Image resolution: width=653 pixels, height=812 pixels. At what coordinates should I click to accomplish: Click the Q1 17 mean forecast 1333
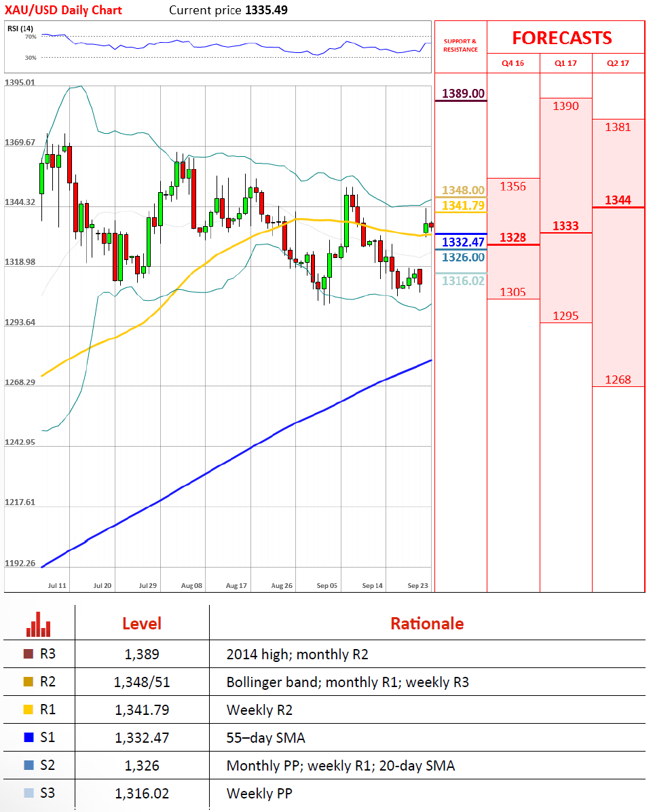(x=565, y=226)
